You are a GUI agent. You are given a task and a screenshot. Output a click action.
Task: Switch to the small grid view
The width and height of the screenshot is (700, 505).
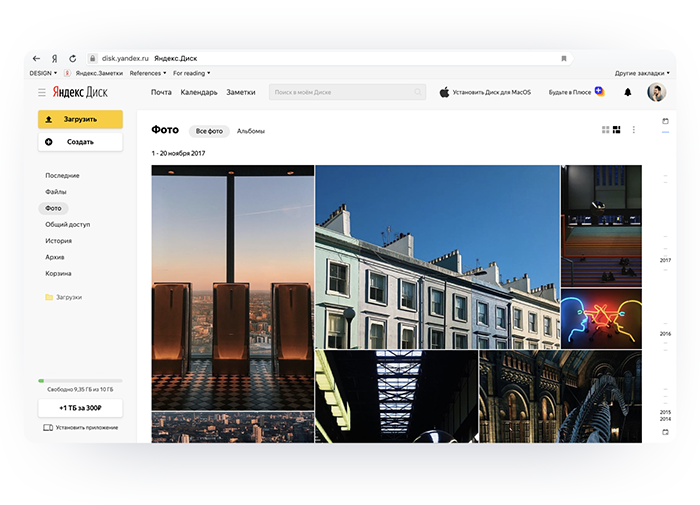[x=606, y=130]
